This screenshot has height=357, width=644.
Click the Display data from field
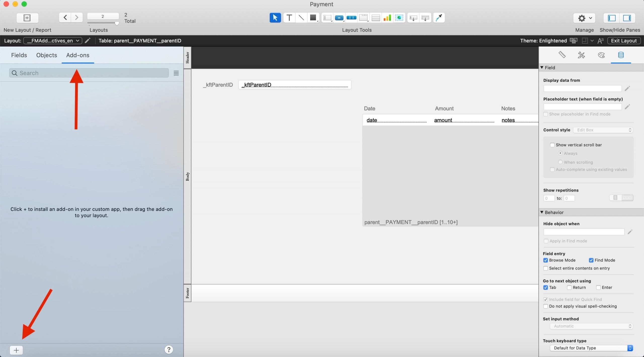[582, 88]
